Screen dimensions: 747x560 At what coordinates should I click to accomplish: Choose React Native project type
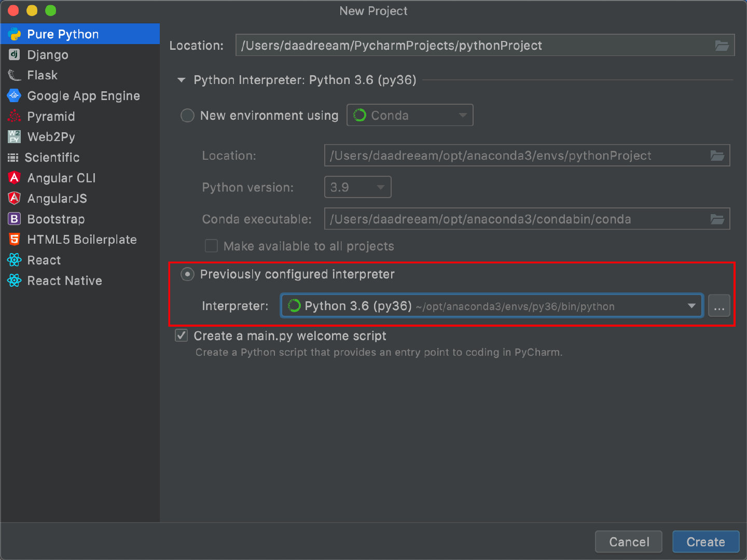coord(80,281)
